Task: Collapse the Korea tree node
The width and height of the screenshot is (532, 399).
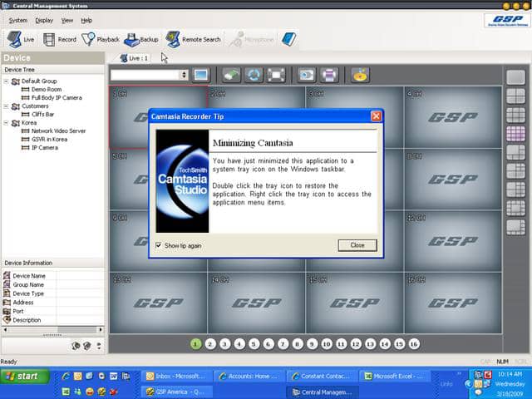Action: 7,123
